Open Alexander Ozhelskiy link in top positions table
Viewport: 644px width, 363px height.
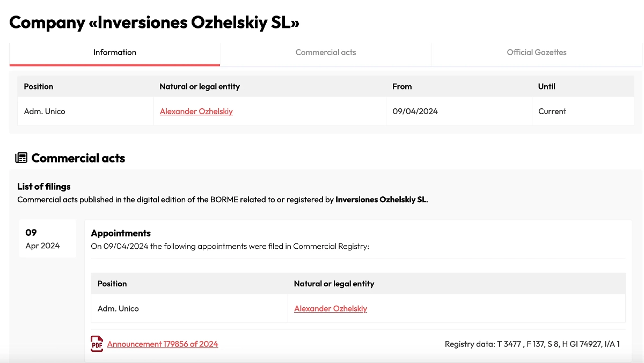[196, 112]
